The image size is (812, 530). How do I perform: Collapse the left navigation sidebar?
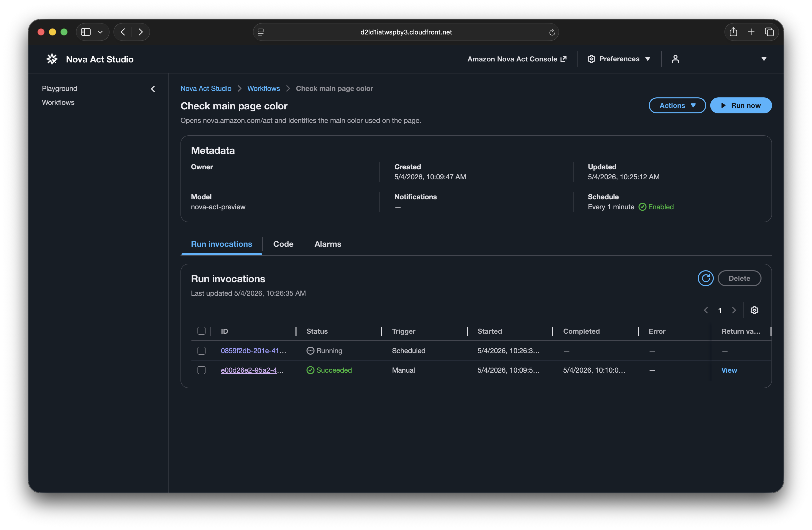153,89
